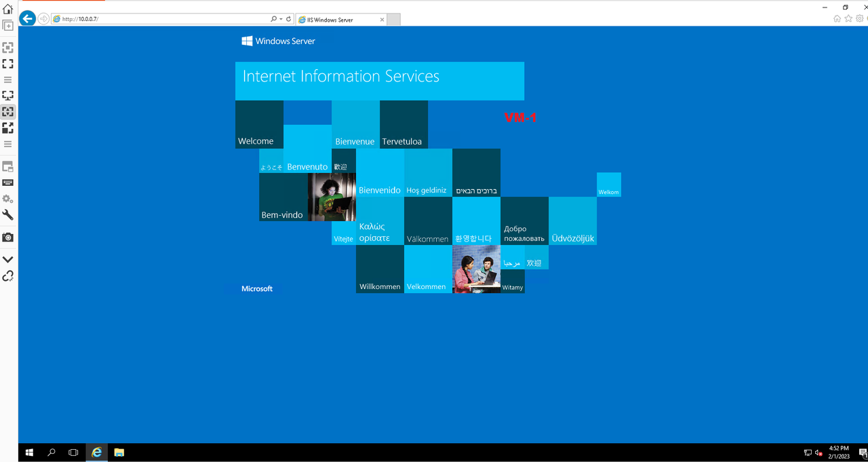Viewport: 868px width, 462px height.
Task: Collapse the sidebar with the down chevron
Action: pyautogui.click(x=8, y=259)
